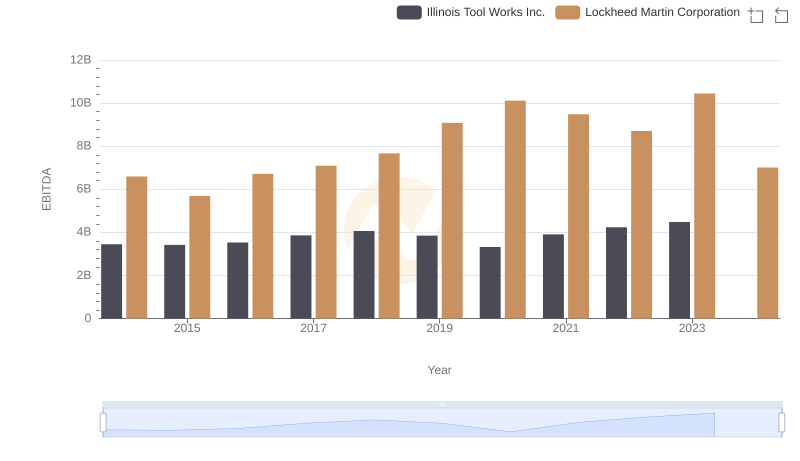Click the Lockheed Martin bar for 2023
The height and width of the screenshot is (461, 800).
tap(705, 206)
